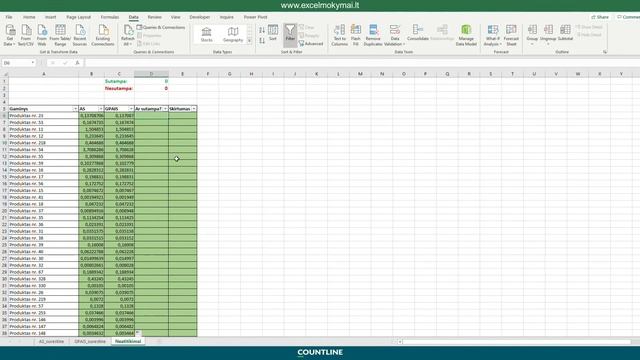Select the Stocks data type
The width and height of the screenshot is (640, 360).
click(x=207, y=34)
